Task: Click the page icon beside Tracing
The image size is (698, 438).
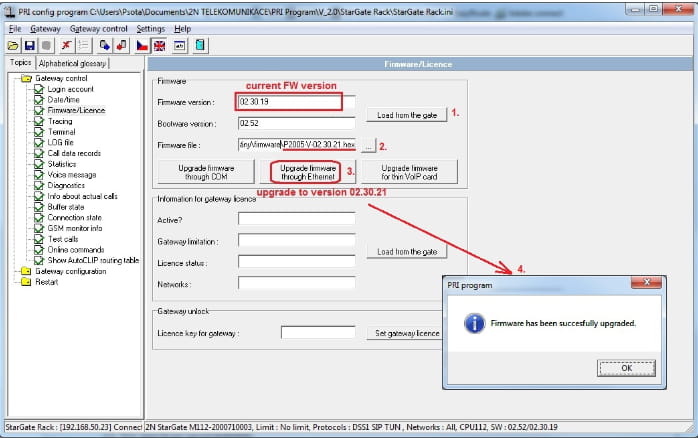Action: pyautogui.click(x=39, y=121)
